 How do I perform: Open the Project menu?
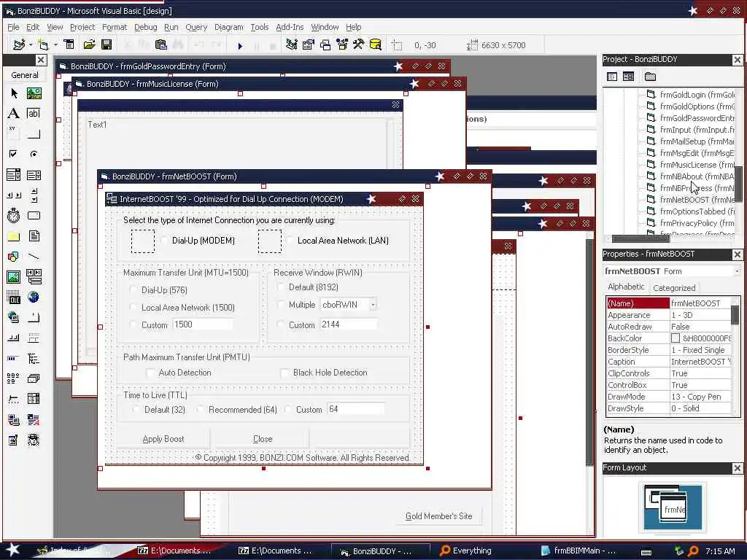coord(82,27)
